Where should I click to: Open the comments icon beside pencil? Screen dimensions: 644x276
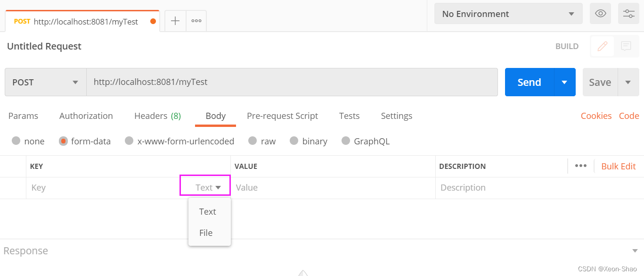click(626, 46)
